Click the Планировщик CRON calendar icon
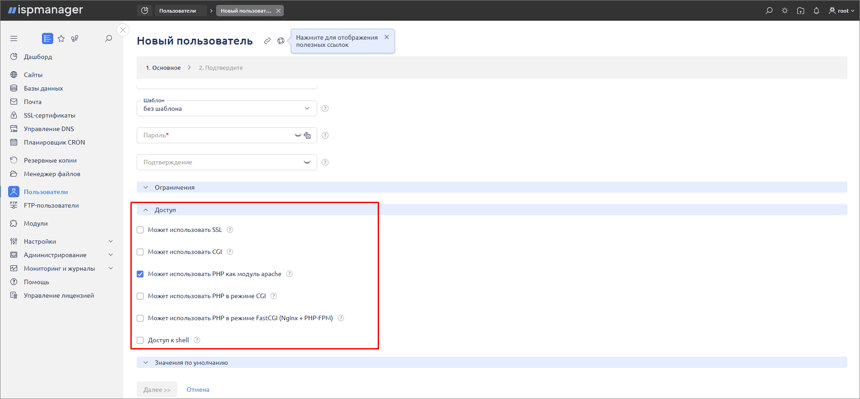This screenshot has width=860, height=399. 14,142
